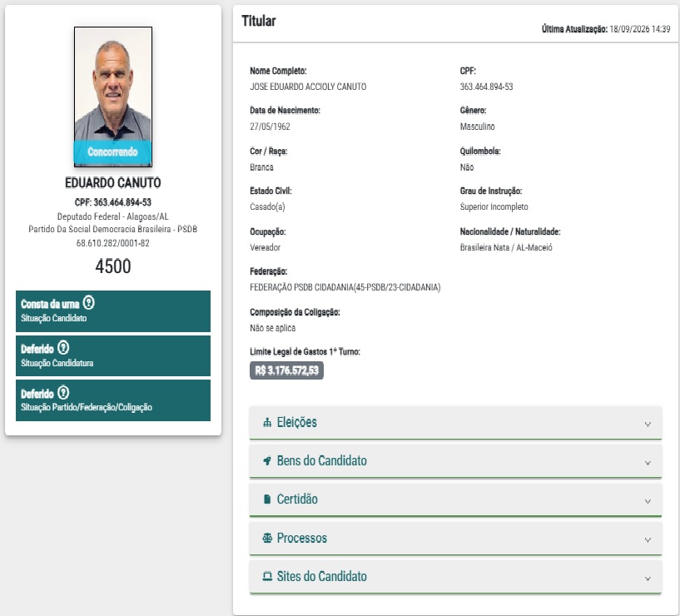Click the Eleições heading text
The image size is (680, 616).
(x=296, y=422)
